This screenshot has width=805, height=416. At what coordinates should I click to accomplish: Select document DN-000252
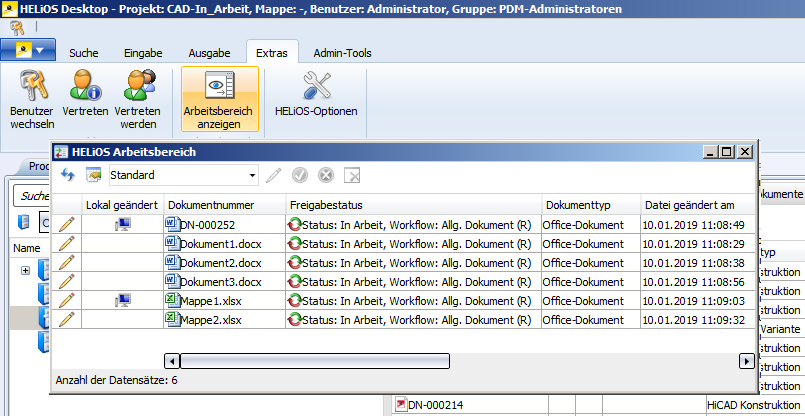pyautogui.click(x=207, y=225)
